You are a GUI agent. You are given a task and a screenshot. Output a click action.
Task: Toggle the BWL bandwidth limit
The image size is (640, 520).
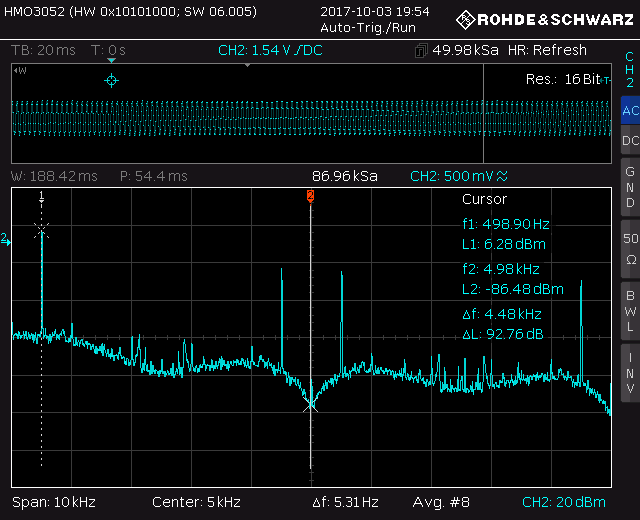point(629,311)
